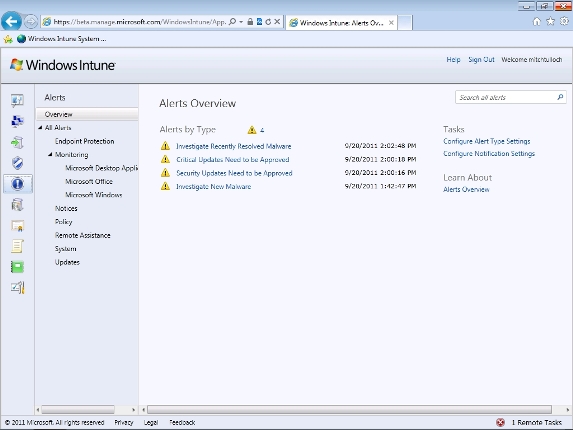
Task: Open the address bar search dropdown arrow
Action: coord(241,22)
